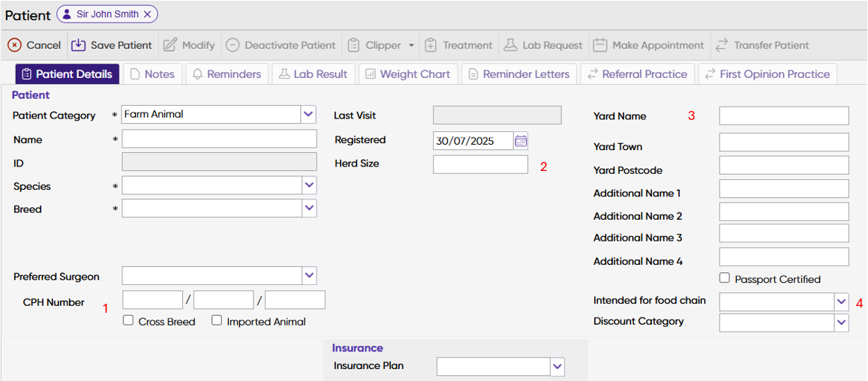
Task: Click the First Opinion Practice arrows icon
Action: [x=710, y=74]
